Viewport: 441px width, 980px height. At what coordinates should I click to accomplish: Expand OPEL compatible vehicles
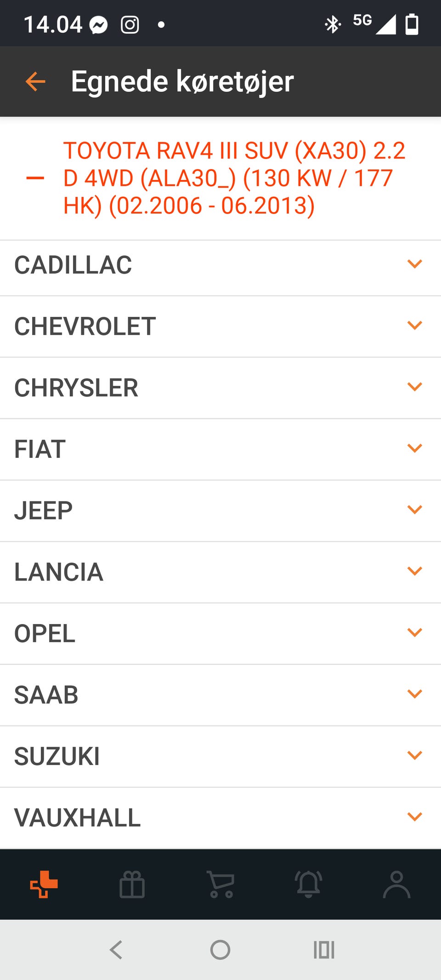click(220, 633)
